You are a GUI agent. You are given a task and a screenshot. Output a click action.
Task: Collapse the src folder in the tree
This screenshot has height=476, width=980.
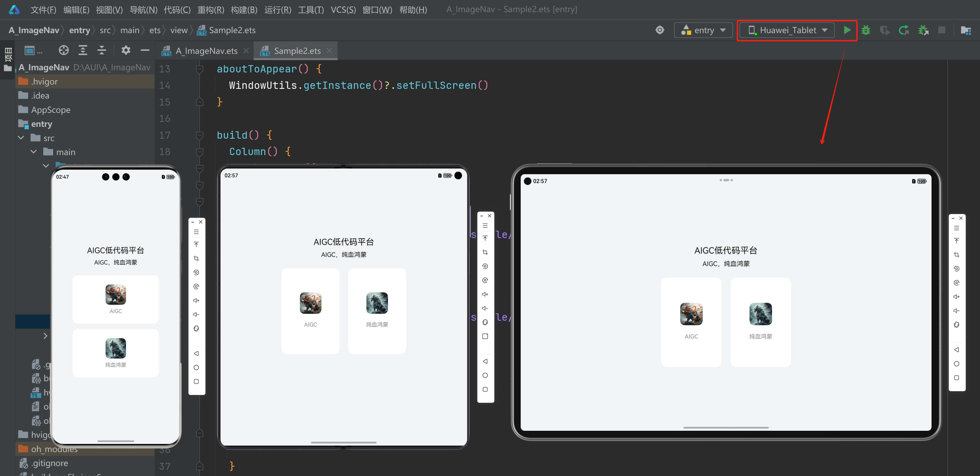point(21,138)
